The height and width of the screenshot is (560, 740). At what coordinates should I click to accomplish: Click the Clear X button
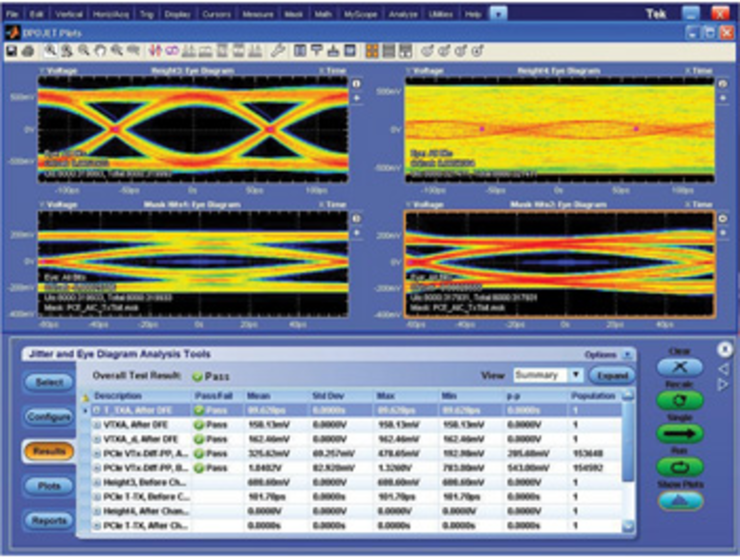point(679,367)
